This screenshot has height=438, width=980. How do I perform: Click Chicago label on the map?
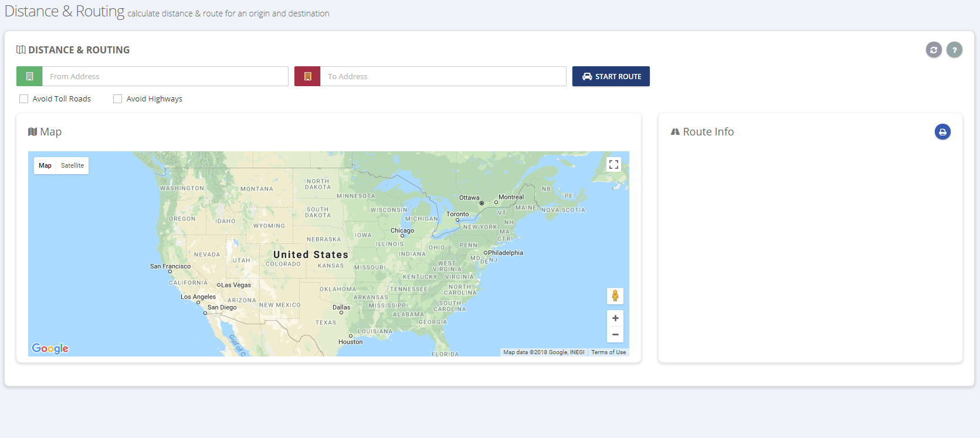[x=402, y=230]
